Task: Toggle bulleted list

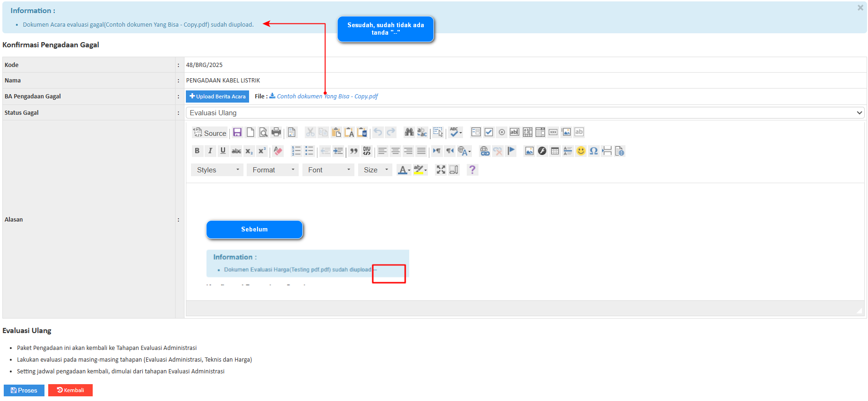Action: (309, 151)
